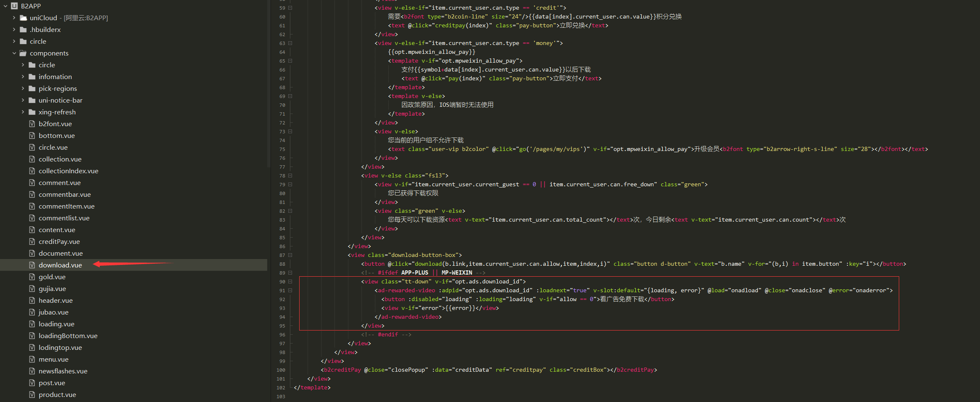Collapse the components folder chevron

point(14,53)
